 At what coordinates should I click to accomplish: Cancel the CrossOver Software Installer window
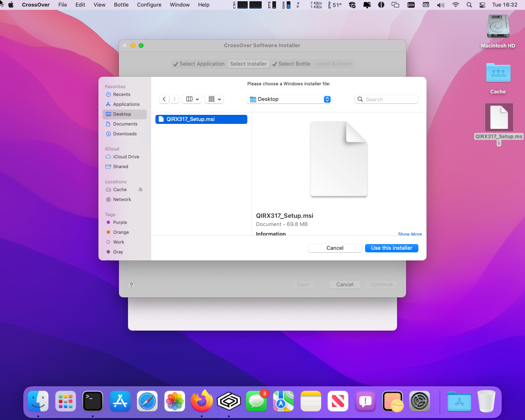(345, 285)
